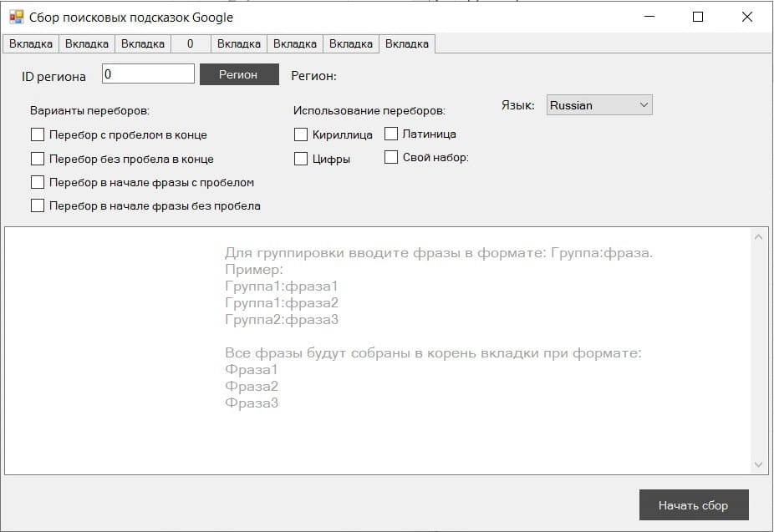The width and height of the screenshot is (774, 532).
Task: Enable the Свой набор checkbox
Action: coord(391,157)
